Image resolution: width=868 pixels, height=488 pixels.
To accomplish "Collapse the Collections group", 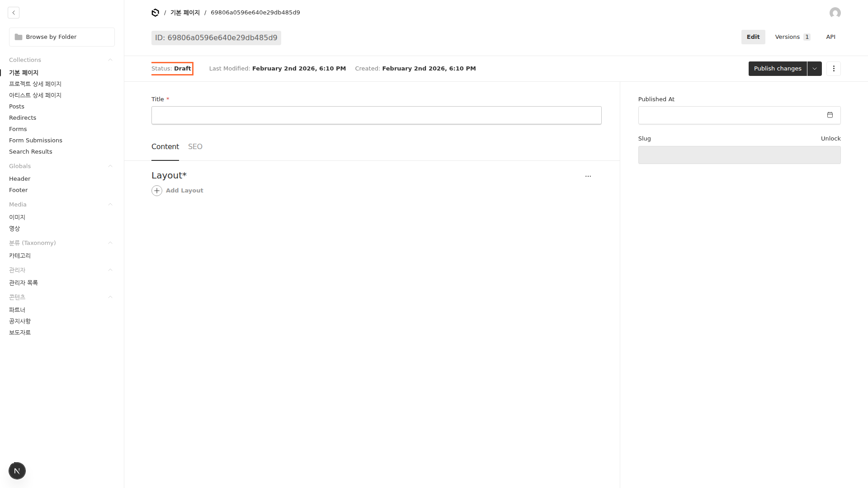I will pyautogui.click(x=110, y=60).
